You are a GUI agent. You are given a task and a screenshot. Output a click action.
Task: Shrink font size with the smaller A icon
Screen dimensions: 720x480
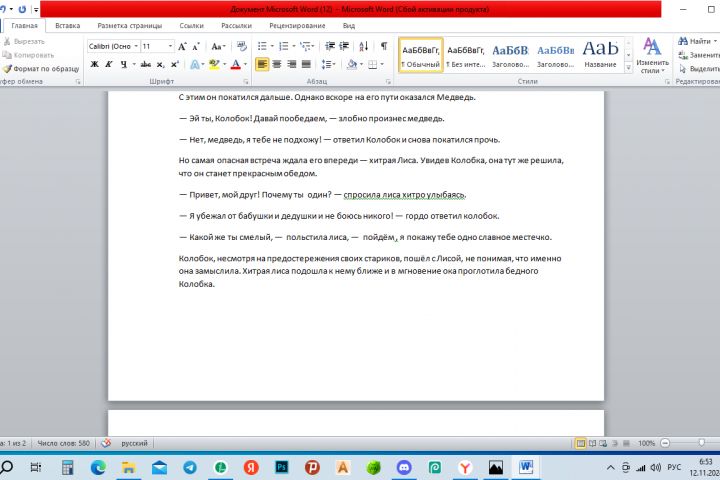(x=196, y=46)
